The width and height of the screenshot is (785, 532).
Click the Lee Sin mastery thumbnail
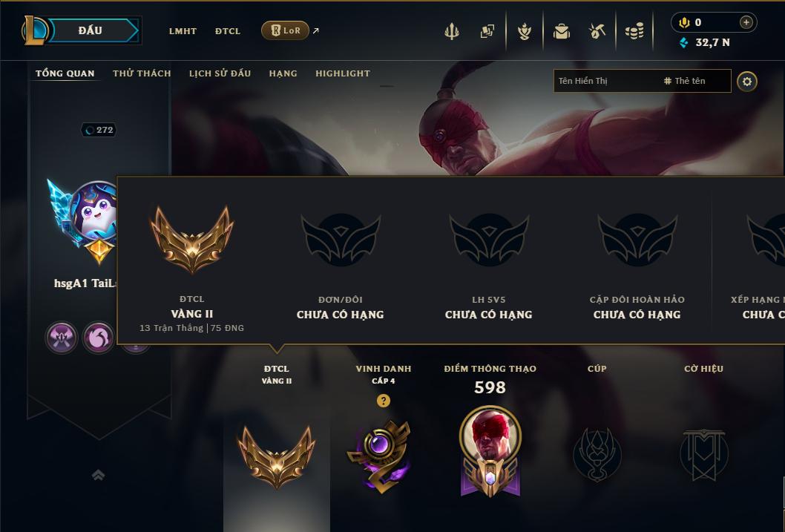[x=490, y=451]
